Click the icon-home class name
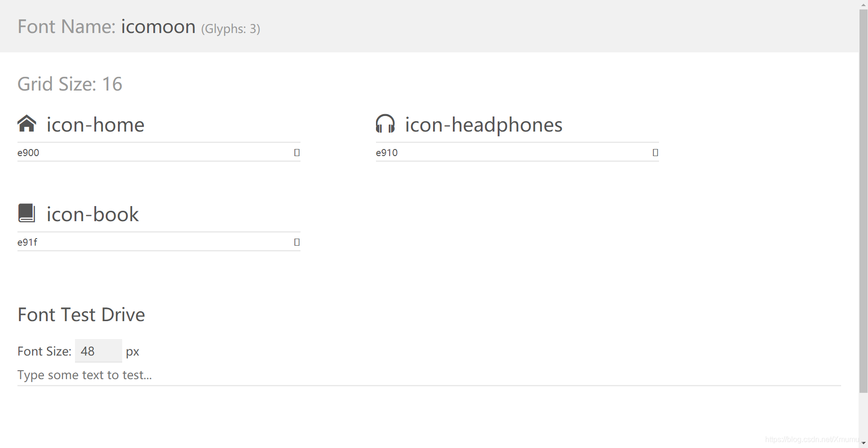Screen dimensions: 868x448 coord(95,124)
